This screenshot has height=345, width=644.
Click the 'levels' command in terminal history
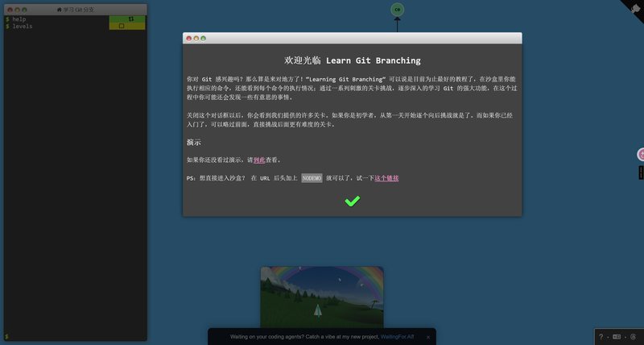click(x=23, y=27)
